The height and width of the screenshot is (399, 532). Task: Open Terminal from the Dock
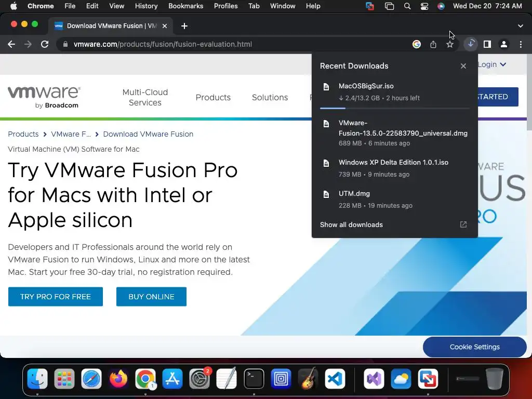point(254,379)
